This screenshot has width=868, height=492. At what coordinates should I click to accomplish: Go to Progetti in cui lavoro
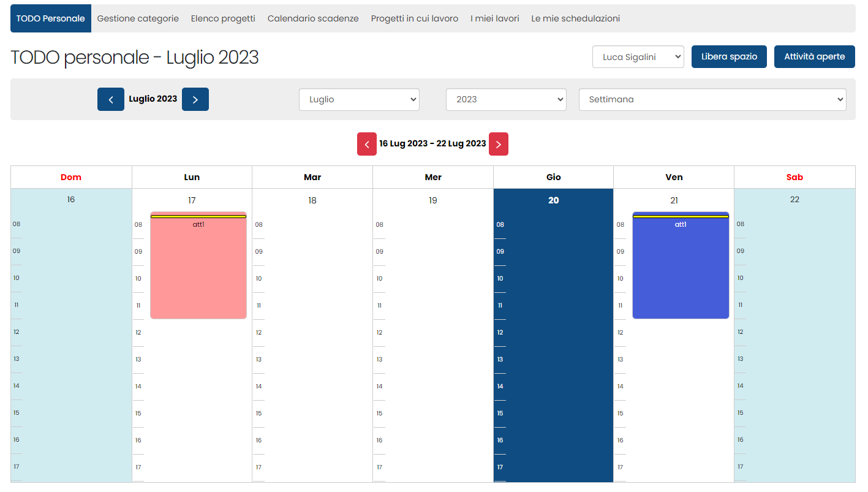tap(414, 18)
